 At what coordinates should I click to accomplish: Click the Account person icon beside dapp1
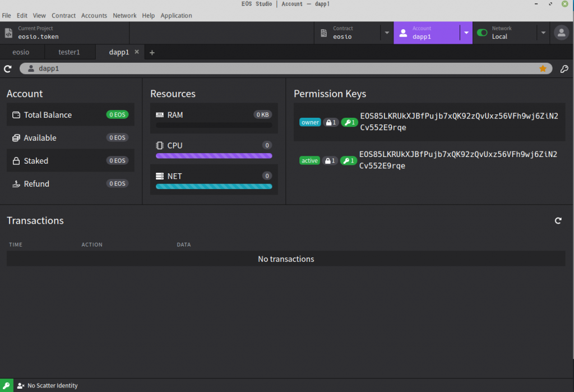click(403, 33)
